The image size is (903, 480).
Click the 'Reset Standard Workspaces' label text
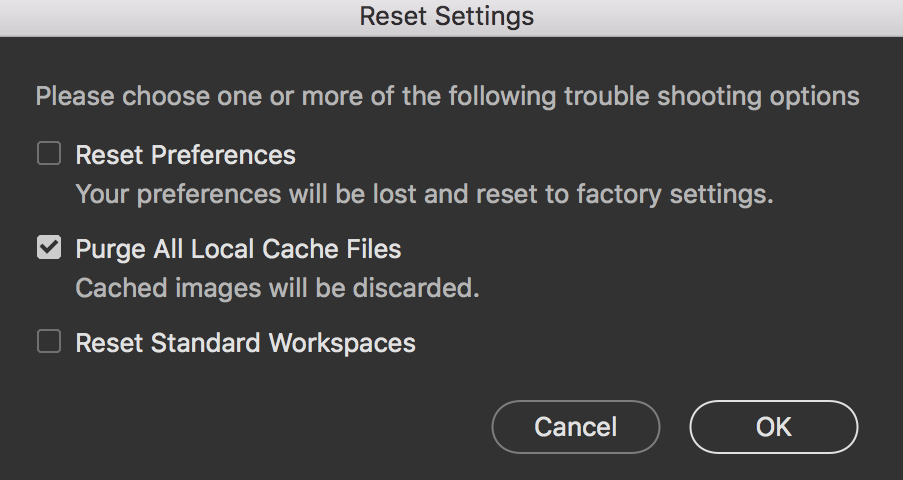click(245, 343)
